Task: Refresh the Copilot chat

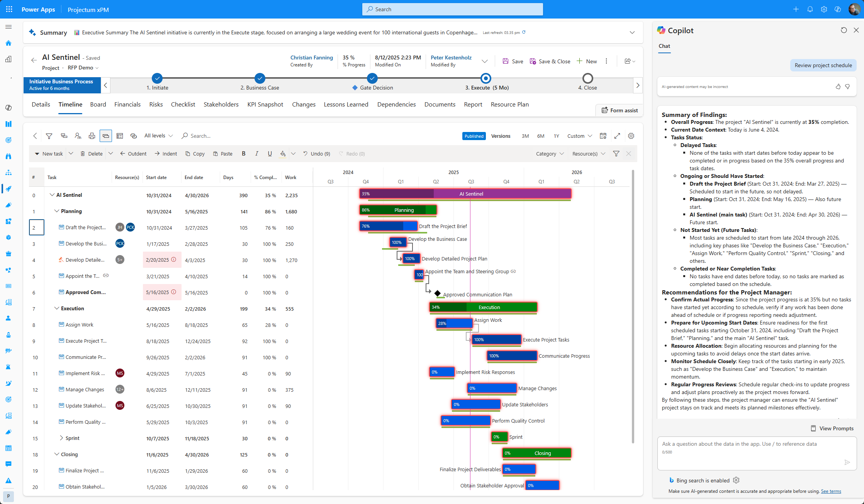Action: pos(844,30)
